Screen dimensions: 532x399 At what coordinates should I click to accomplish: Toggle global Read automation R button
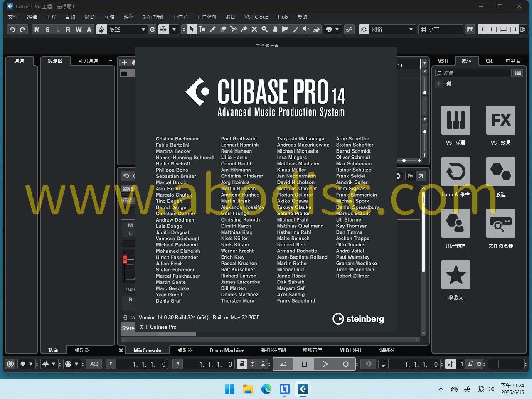[x=68, y=30]
